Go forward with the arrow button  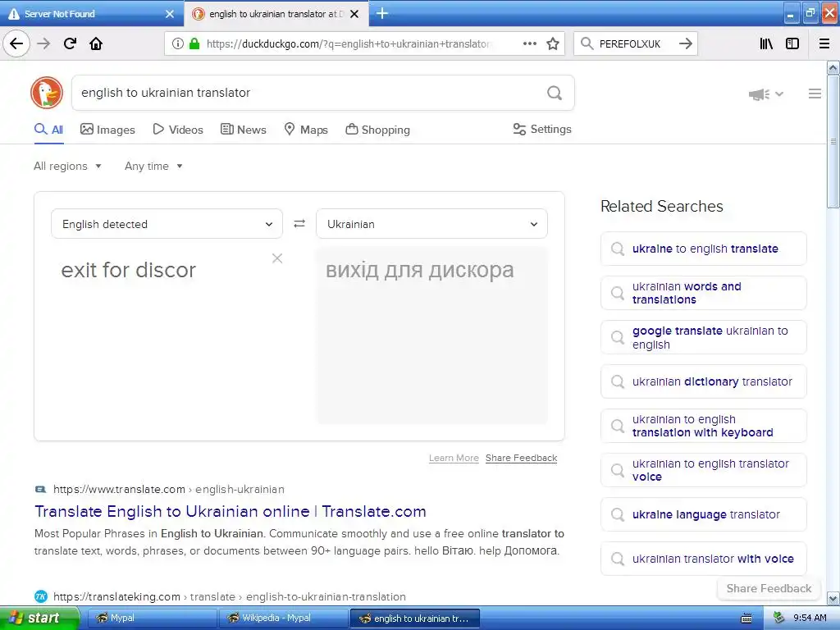44,43
